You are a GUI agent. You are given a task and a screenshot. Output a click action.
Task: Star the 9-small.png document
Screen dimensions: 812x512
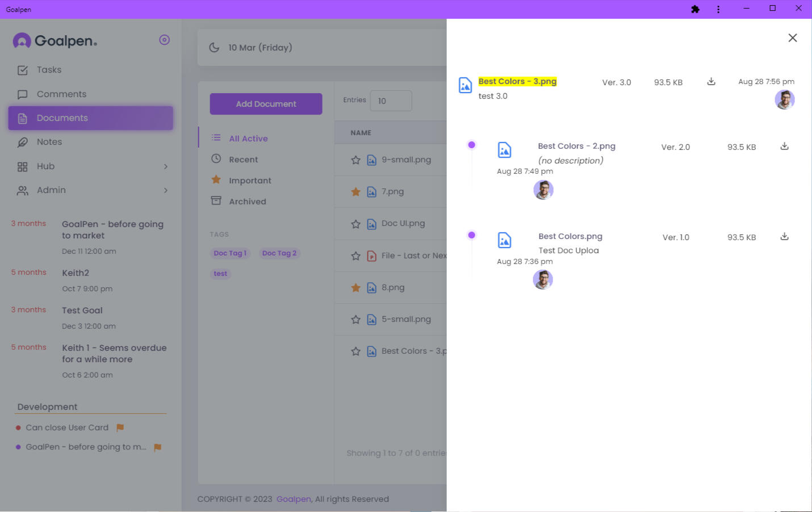356,160
